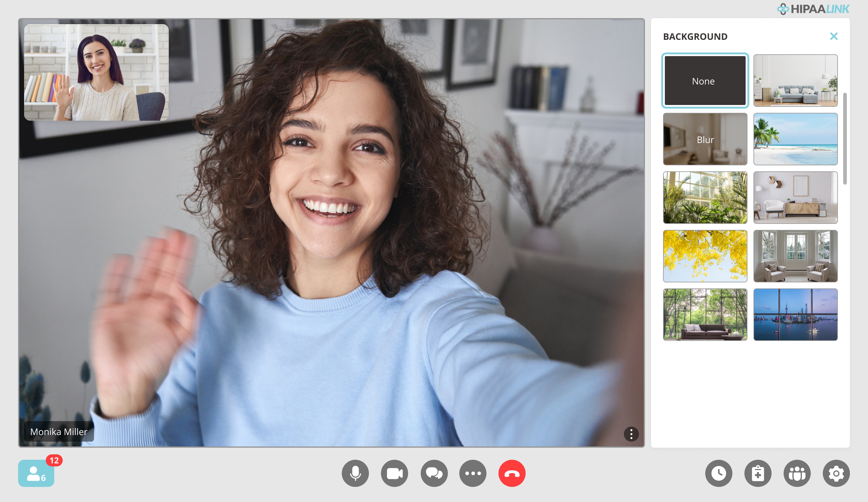
Task: Choose the gray sofa living room background
Action: coord(796,80)
